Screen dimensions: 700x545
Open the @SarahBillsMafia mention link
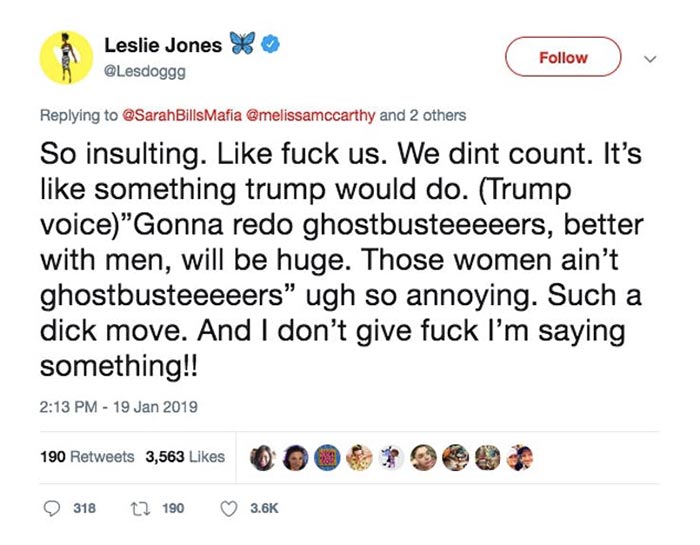coord(175,115)
